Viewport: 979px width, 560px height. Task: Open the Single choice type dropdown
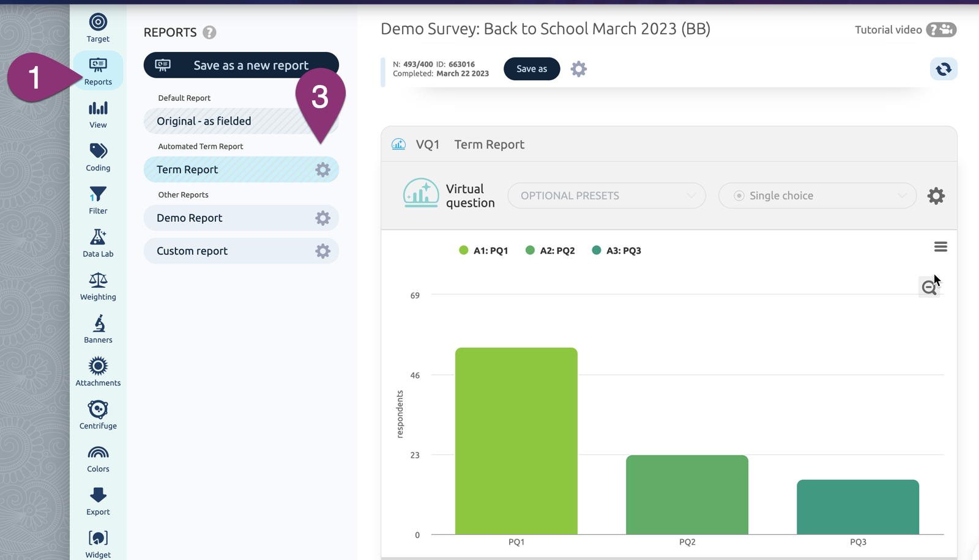coord(817,196)
